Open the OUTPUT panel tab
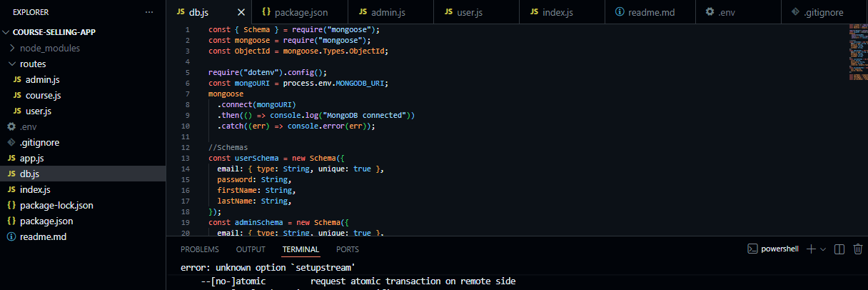Viewport: 868px width, 290px height. [x=251, y=249]
